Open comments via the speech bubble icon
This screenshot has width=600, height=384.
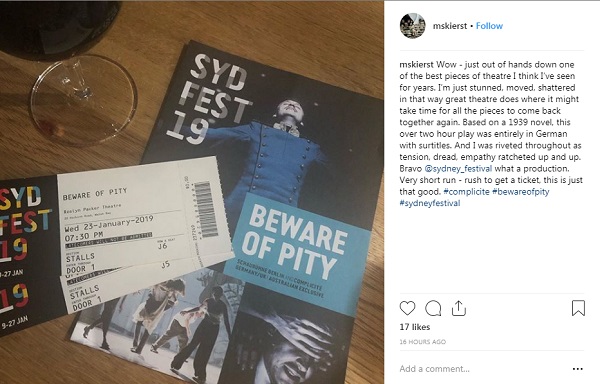point(433,308)
